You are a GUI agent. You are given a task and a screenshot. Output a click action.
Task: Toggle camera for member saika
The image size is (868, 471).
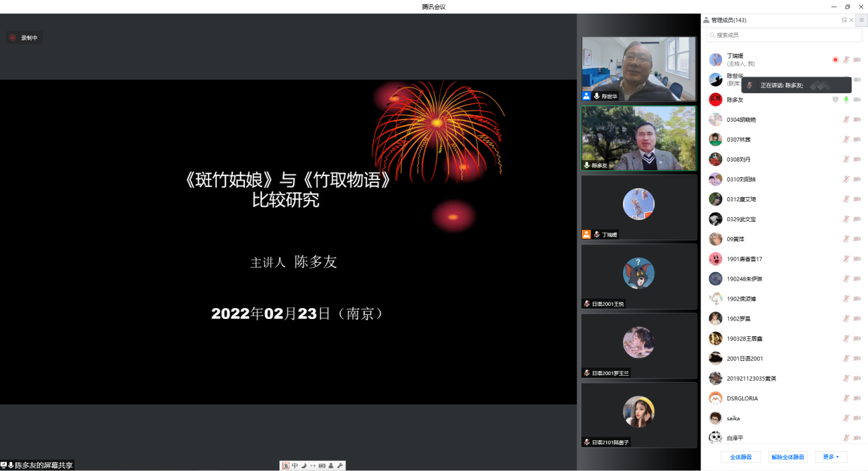click(857, 418)
